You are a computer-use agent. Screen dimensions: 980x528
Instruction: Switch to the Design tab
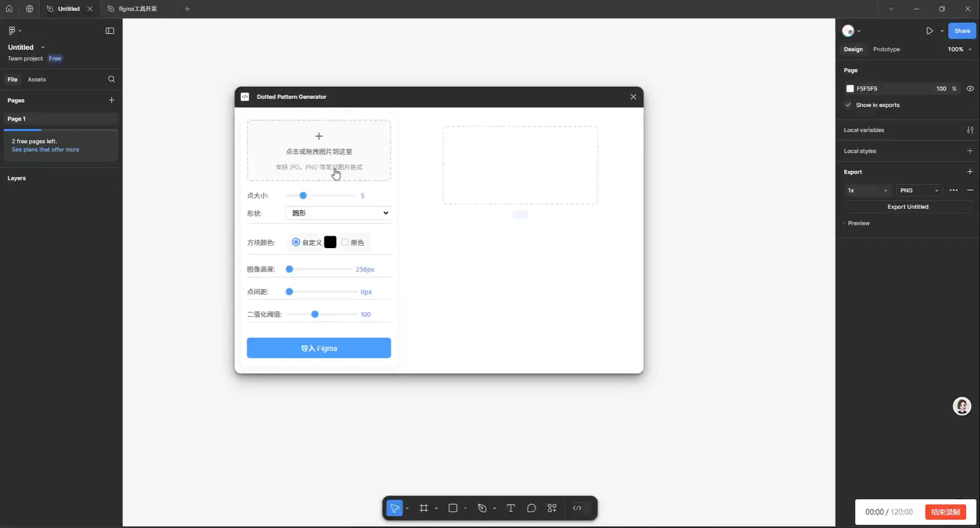tap(853, 49)
